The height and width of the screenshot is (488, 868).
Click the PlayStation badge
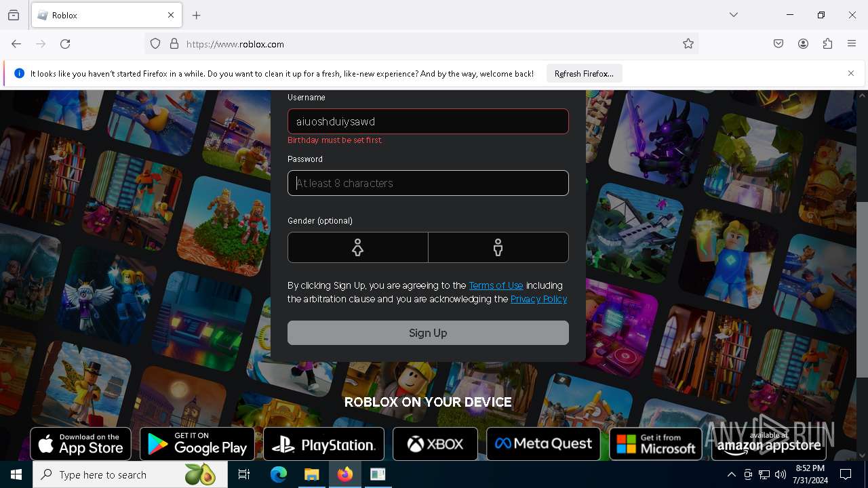click(x=323, y=444)
